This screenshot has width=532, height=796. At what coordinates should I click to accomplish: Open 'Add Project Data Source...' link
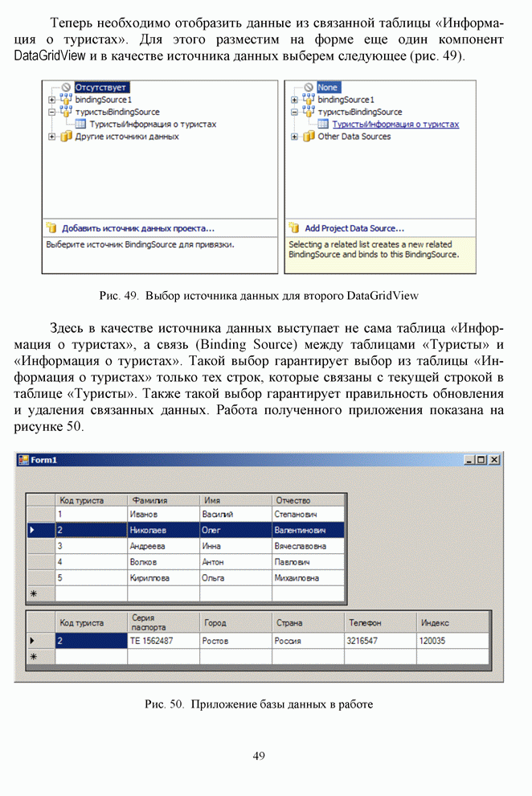coord(354,228)
